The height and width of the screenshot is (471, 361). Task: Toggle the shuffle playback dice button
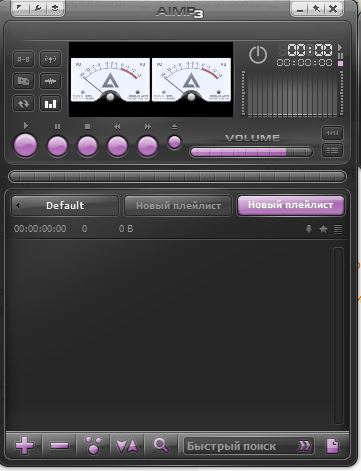23,81
